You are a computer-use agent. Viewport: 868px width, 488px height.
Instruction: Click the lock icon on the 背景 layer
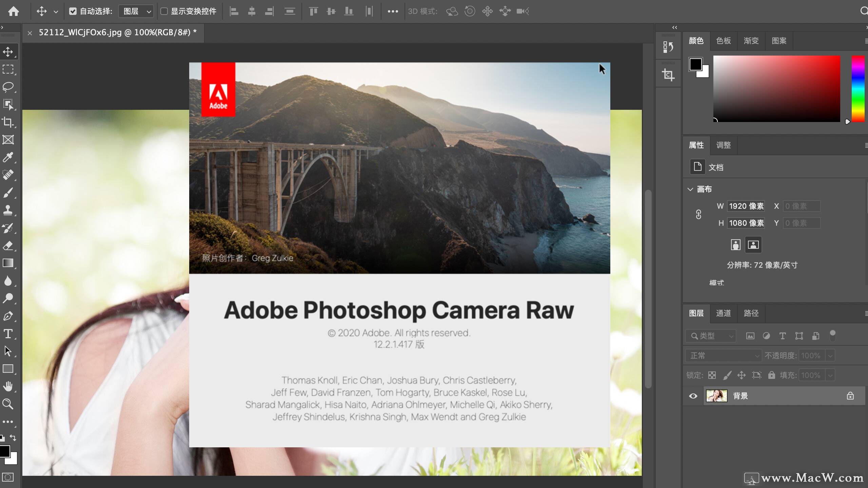pyautogui.click(x=850, y=396)
